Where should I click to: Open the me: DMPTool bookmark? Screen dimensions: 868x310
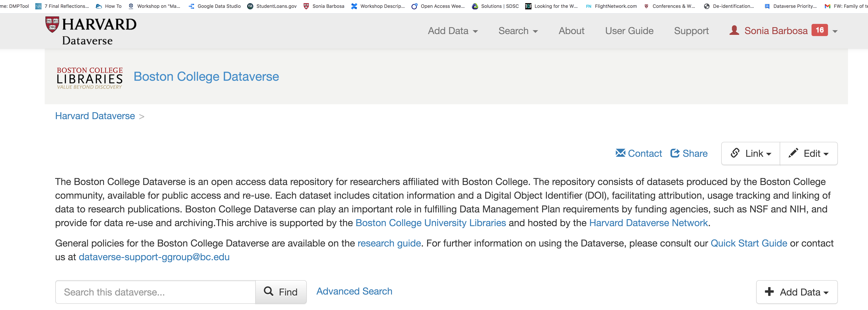(x=15, y=6)
